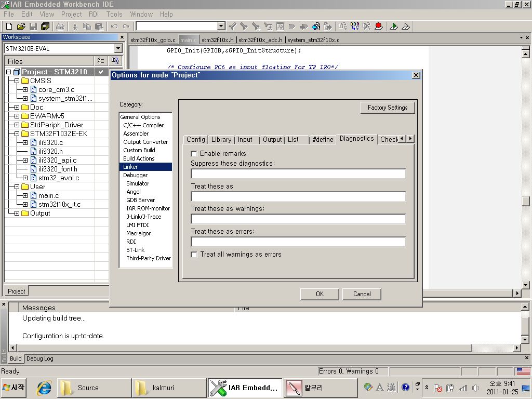Open the kalmuri folder taskbar button
This screenshot has height=399, width=532.
point(169,388)
